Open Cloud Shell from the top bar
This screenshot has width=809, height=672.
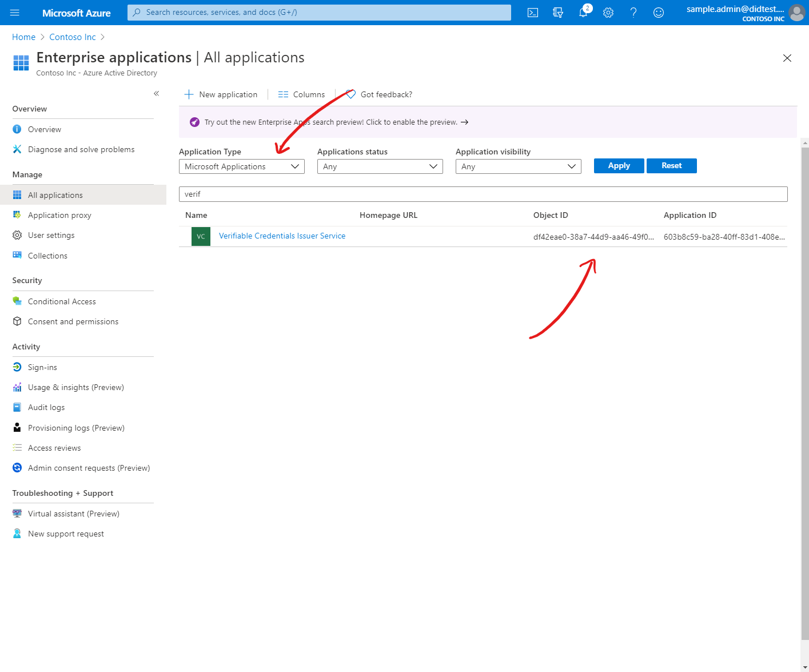tap(533, 13)
